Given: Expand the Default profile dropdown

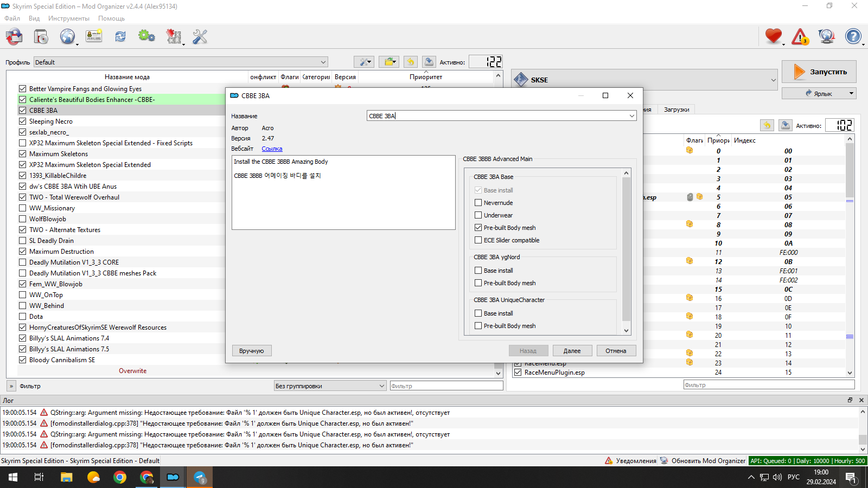Looking at the screenshot, I should tap(181, 62).
